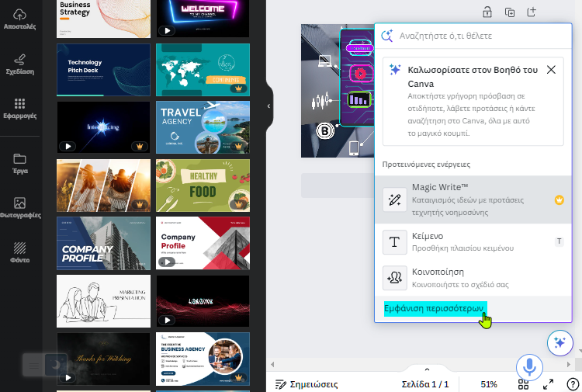Select the Κοινοποίηση share action

click(x=473, y=278)
